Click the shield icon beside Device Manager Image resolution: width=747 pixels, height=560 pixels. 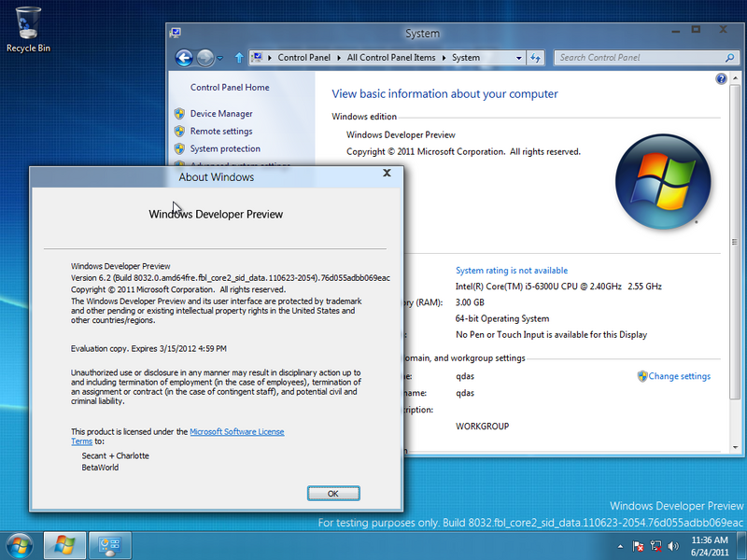[179, 113]
